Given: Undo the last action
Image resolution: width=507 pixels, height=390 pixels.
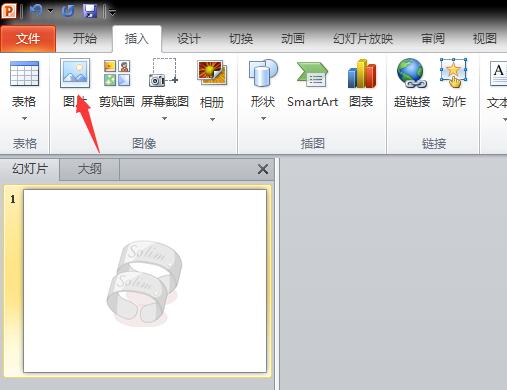Looking at the screenshot, I should pyautogui.click(x=36, y=11).
